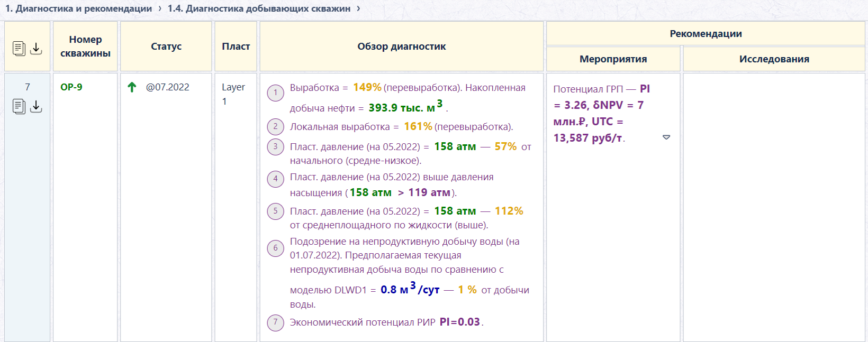868x342 pixels.
Task: Click row number 7
Action: (x=28, y=87)
